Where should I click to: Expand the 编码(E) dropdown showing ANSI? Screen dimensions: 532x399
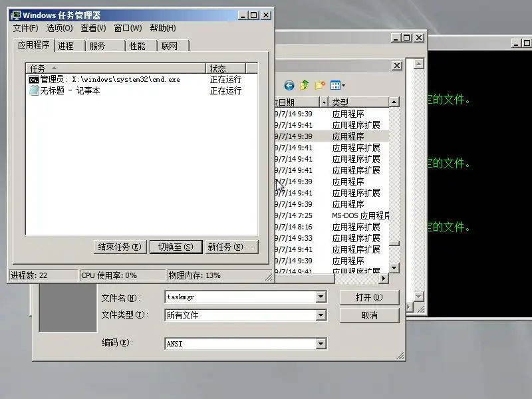click(321, 344)
